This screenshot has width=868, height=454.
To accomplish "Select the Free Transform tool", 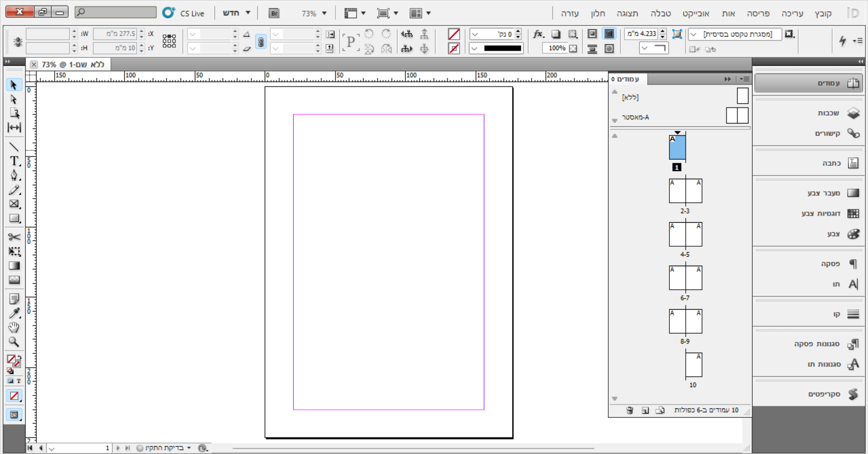I will (x=14, y=251).
